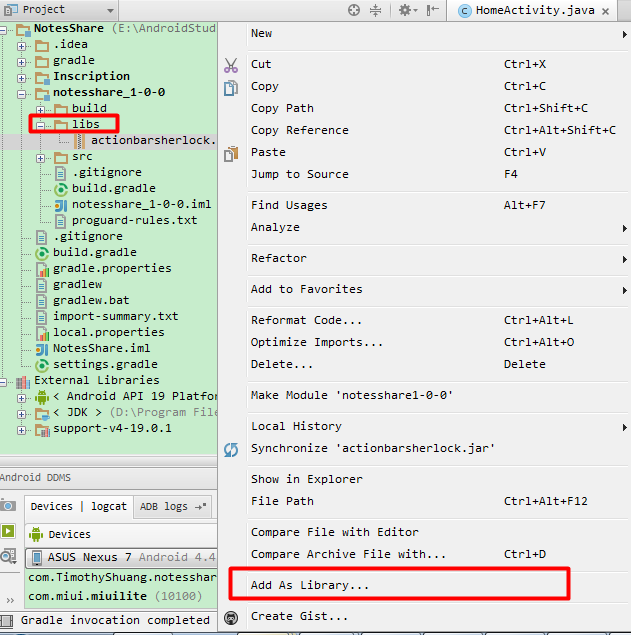Choose Optimize Imports menu entry
This screenshot has width=631, height=635.
point(439,342)
